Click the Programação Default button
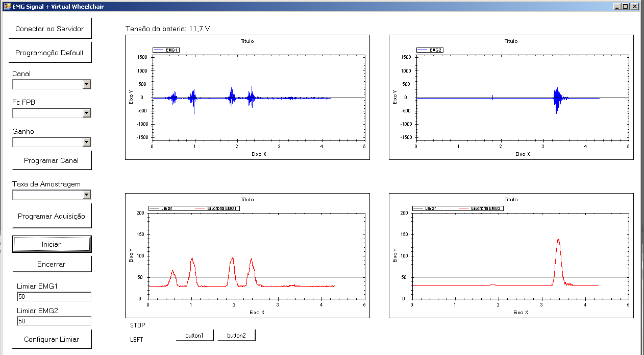The height and width of the screenshot is (355, 644). pyautogui.click(x=49, y=53)
